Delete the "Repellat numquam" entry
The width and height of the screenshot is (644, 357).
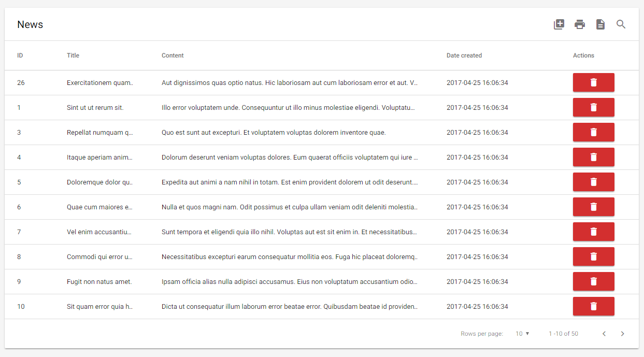pos(593,132)
